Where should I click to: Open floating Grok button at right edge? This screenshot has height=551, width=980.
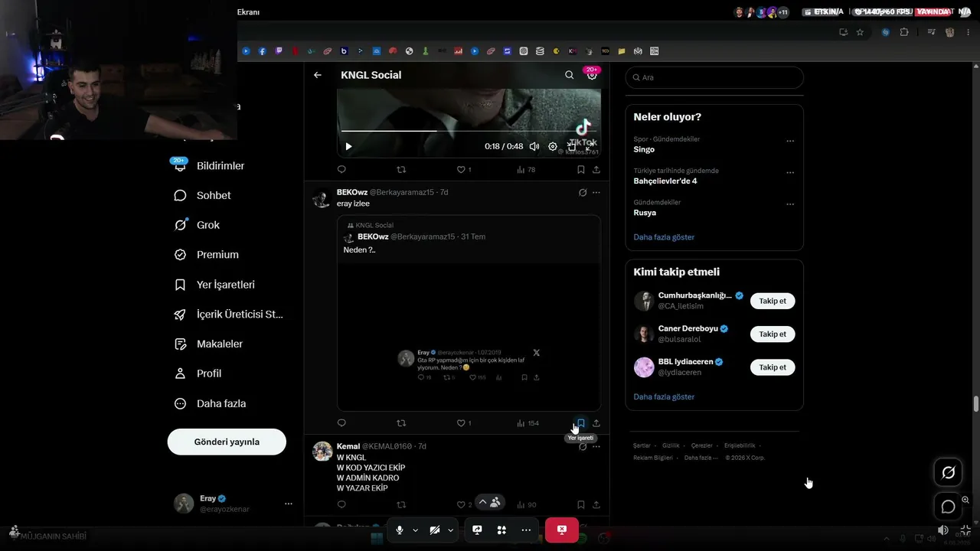pyautogui.click(x=948, y=473)
